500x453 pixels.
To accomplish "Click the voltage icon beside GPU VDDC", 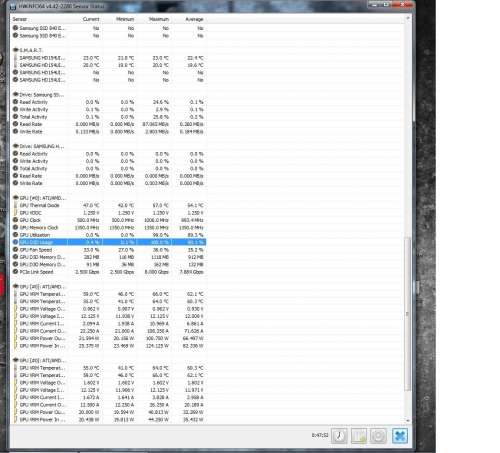I will tap(15, 213).
